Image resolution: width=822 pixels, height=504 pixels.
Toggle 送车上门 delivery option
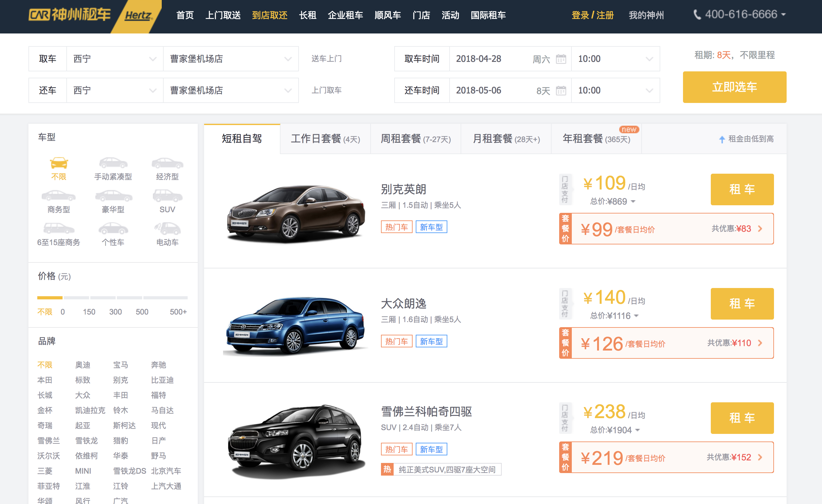[x=326, y=59]
